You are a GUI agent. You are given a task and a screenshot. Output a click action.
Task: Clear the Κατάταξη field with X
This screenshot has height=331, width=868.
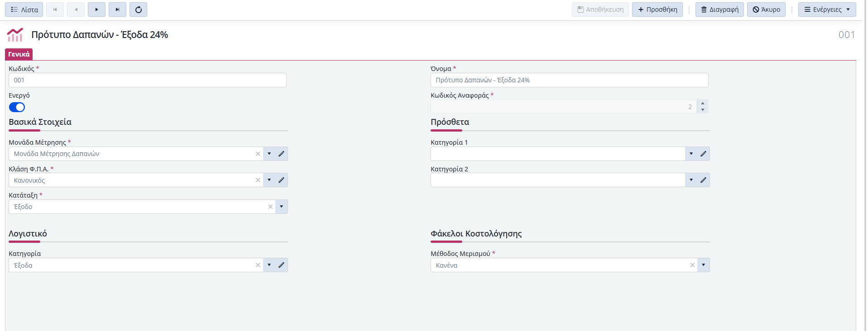click(x=270, y=207)
